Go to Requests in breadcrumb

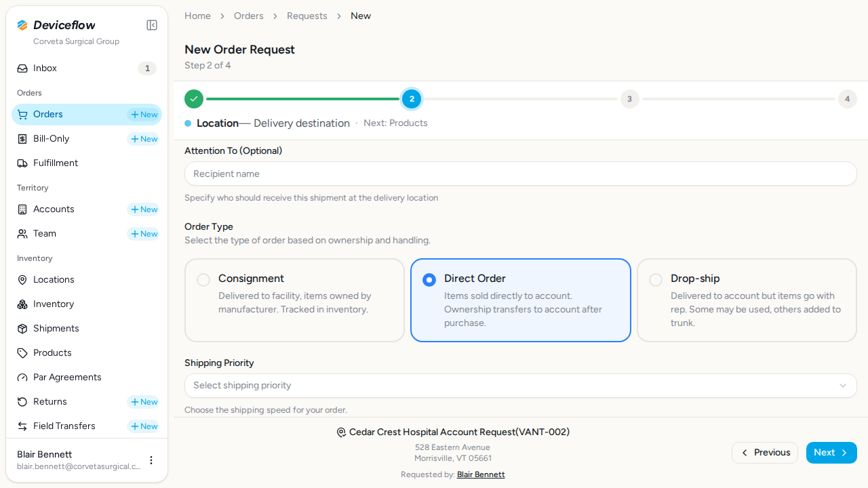(307, 16)
